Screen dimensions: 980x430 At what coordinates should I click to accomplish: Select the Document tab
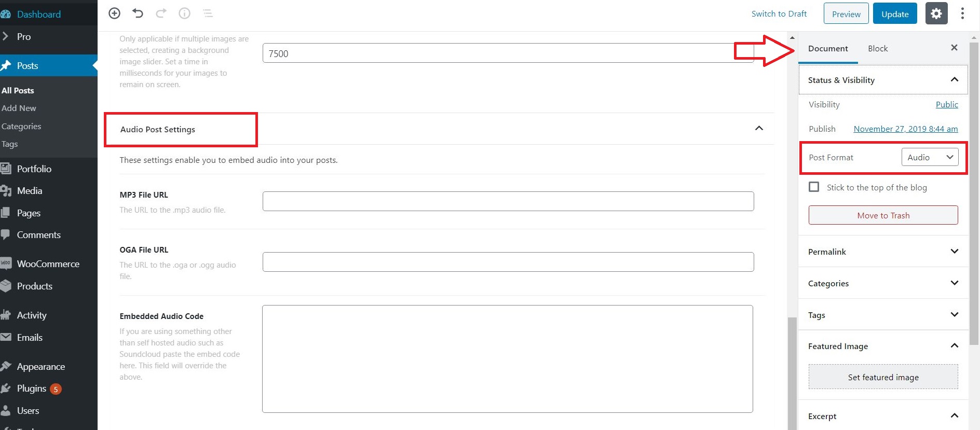coord(828,48)
